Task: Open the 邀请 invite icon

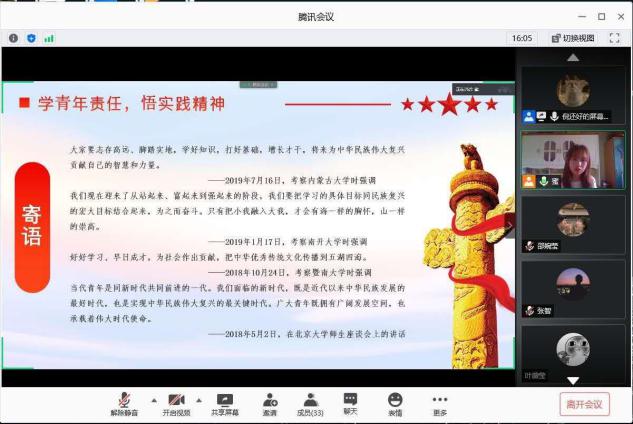Action: (270, 403)
